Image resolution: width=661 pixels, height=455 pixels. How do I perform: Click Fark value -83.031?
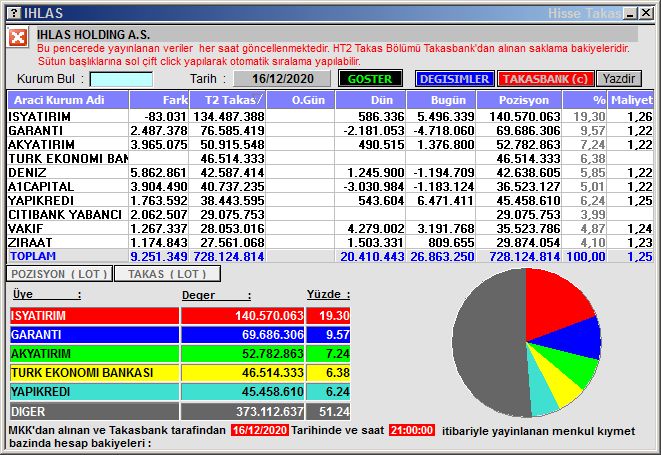point(165,116)
